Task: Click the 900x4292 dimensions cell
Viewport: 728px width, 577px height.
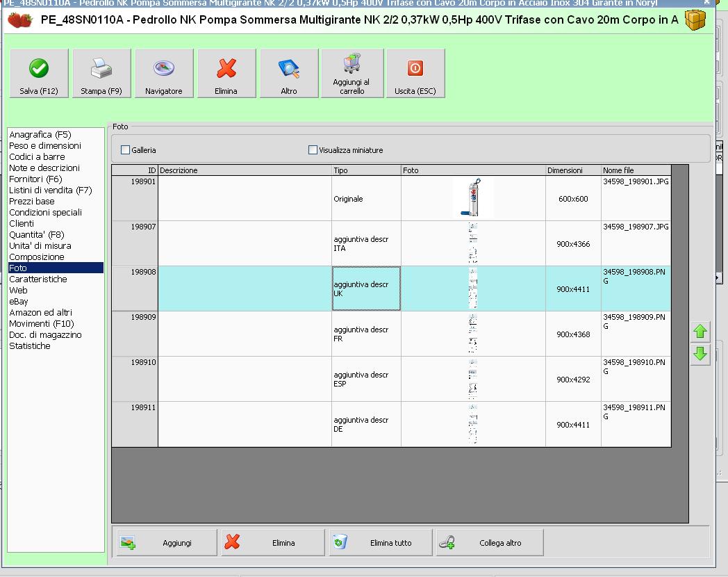Action: 573,379
